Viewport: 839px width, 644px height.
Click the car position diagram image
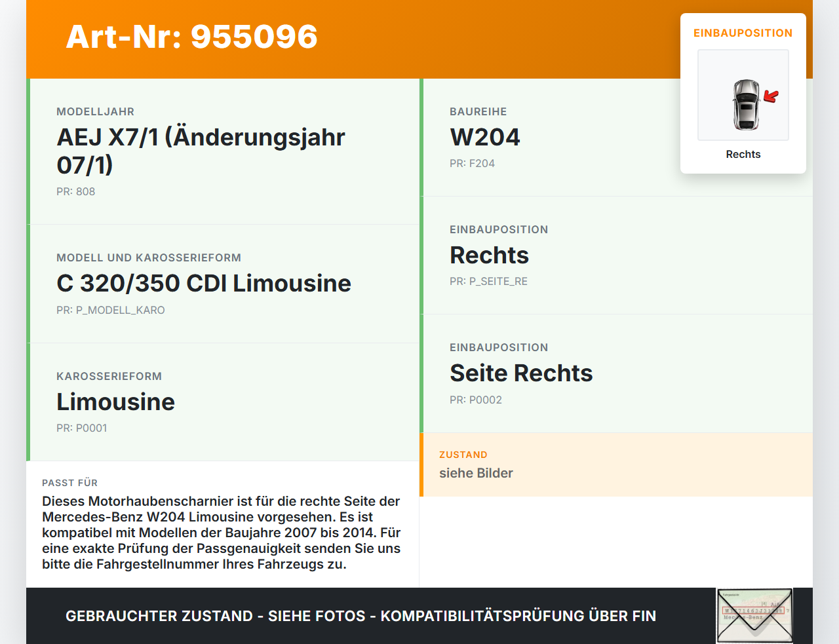[x=743, y=95]
